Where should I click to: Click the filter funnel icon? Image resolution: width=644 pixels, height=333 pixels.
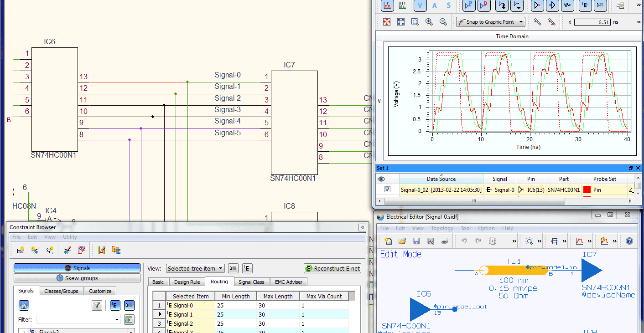click(x=97, y=305)
